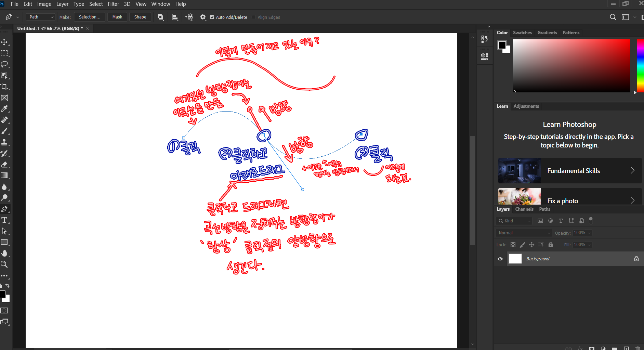Viewport: 644px width, 350px height.
Task: Select the Crop tool
Action: click(4, 87)
